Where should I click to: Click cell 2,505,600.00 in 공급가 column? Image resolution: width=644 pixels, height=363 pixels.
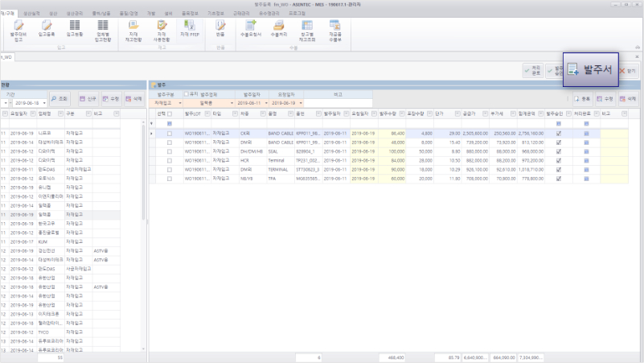pos(475,134)
